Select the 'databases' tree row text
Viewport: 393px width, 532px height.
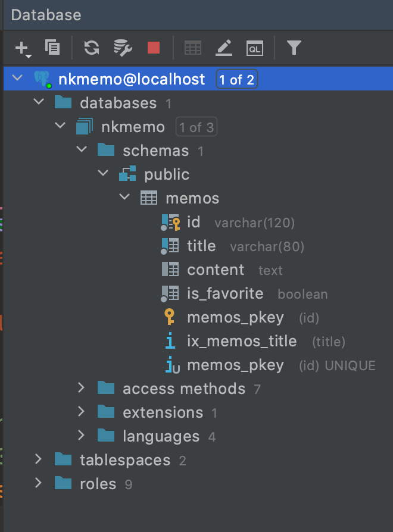coord(118,103)
